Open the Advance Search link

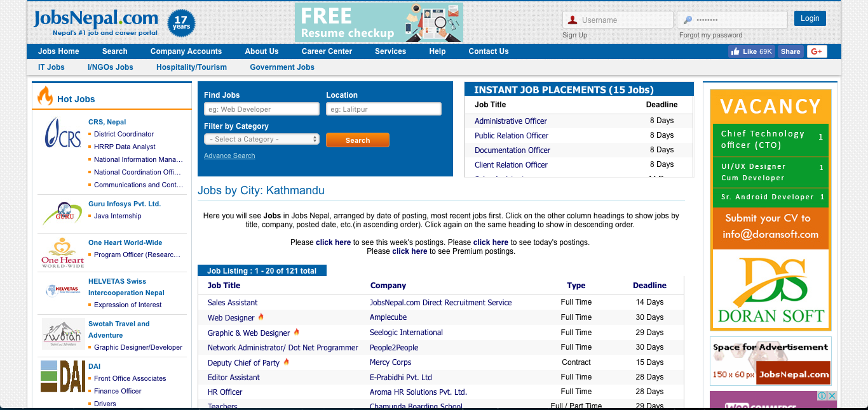click(229, 155)
